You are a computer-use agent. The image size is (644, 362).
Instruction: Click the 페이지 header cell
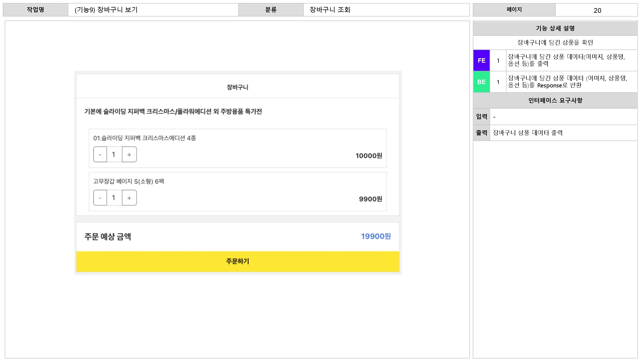coord(514,10)
